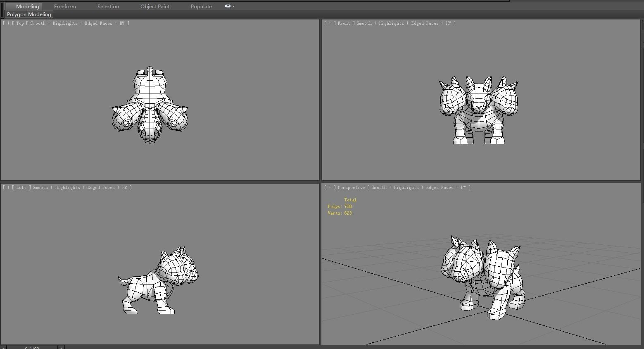Expand the Polygon Modeling panel
Screen dimensions: 644x349
[x=29, y=14]
